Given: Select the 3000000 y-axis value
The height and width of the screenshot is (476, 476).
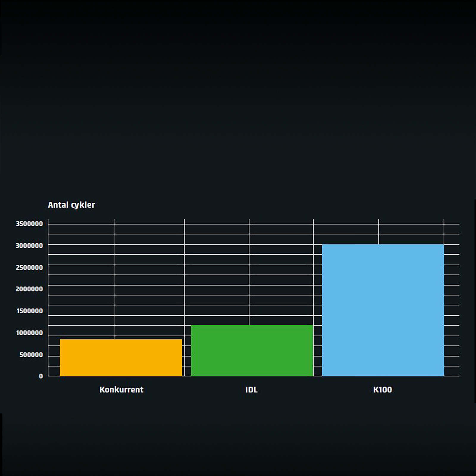Looking at the screenshot, I should pyautogui.click(x=29, y=246).
